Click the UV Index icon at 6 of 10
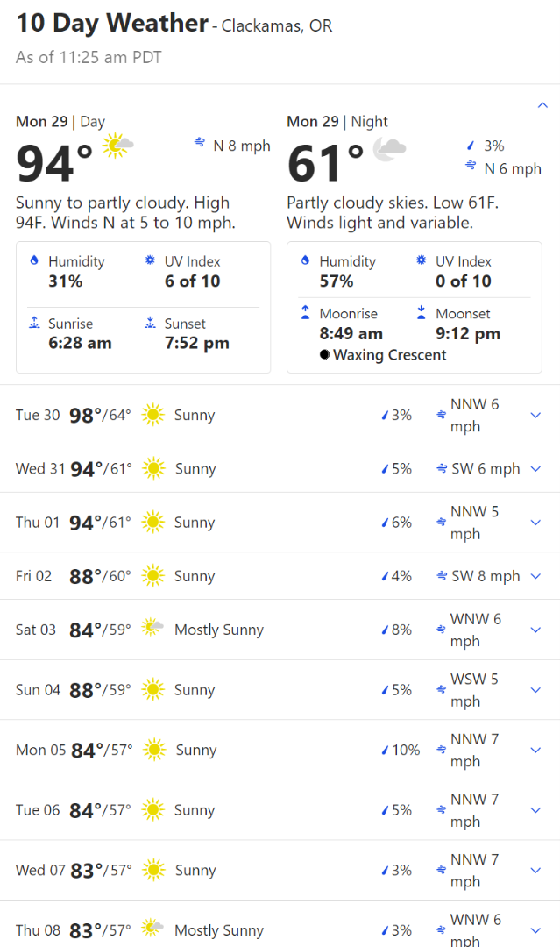This screenshot has height=947, width=560. [149, 261]
